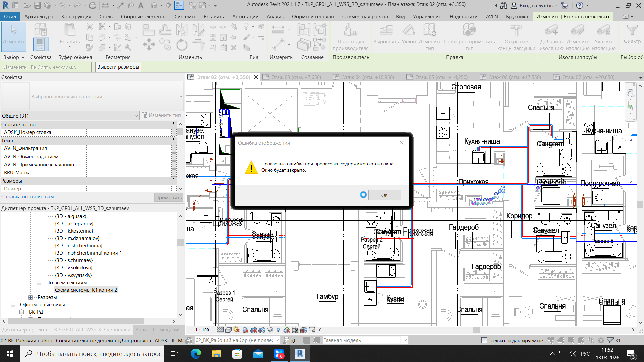Screen dimensions: 644x362
Task: Click reveal hidden elements lightbulb icon
Action: [278, 330]
